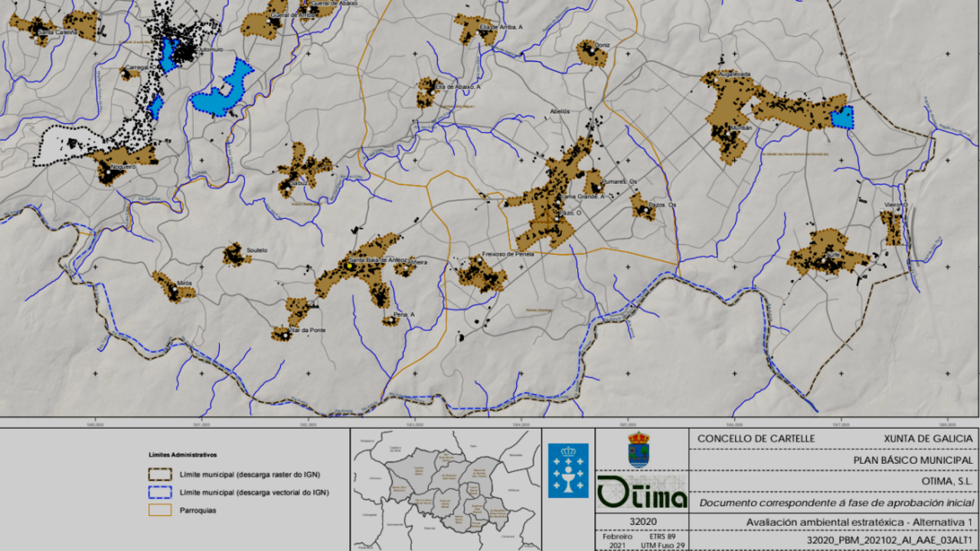The image size is (980, 551).
Task: Click the 'Pena, A' label
Action: click(403, 315)
